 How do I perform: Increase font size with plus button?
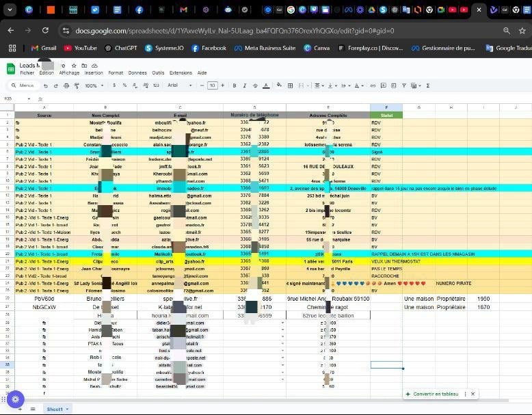pyautogui.click(x=222, y=85)
